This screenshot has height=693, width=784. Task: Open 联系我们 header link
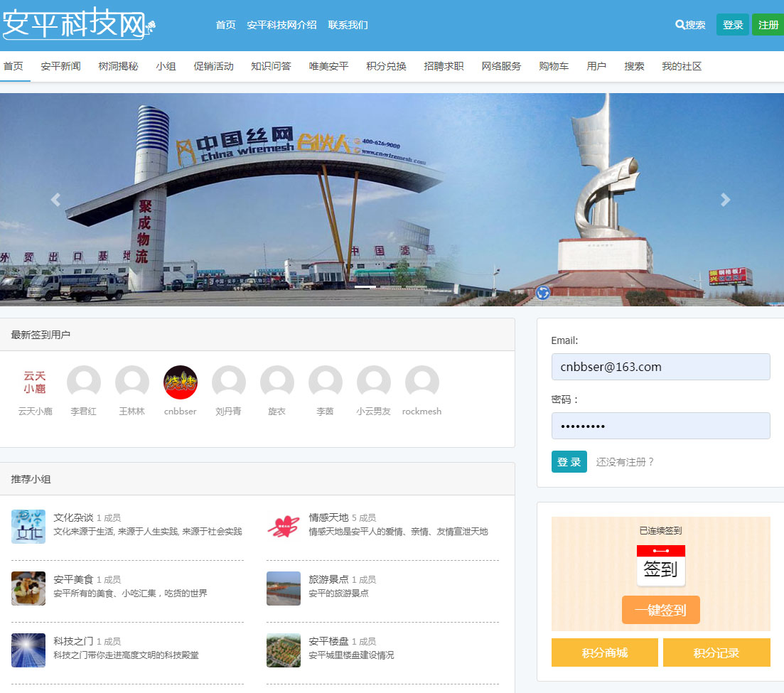pyautogui.click(x=348, y=25)
